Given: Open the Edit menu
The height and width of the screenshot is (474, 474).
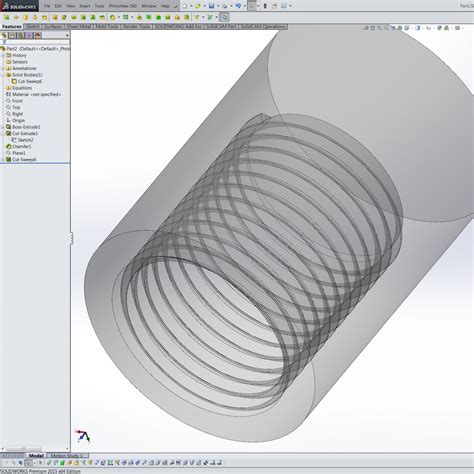Looking at the screenshot, I should coord(58,6).
